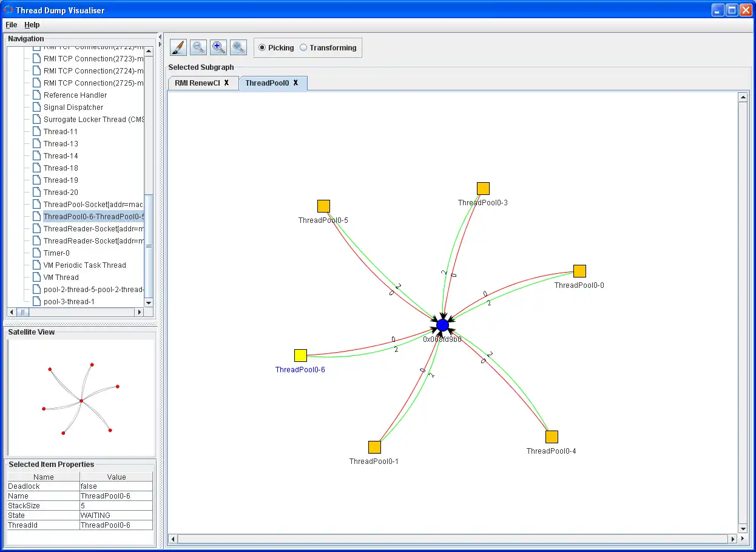Click the file icon beside VM Thread
The height and width of the screenshot is (552, 756).
36,278
